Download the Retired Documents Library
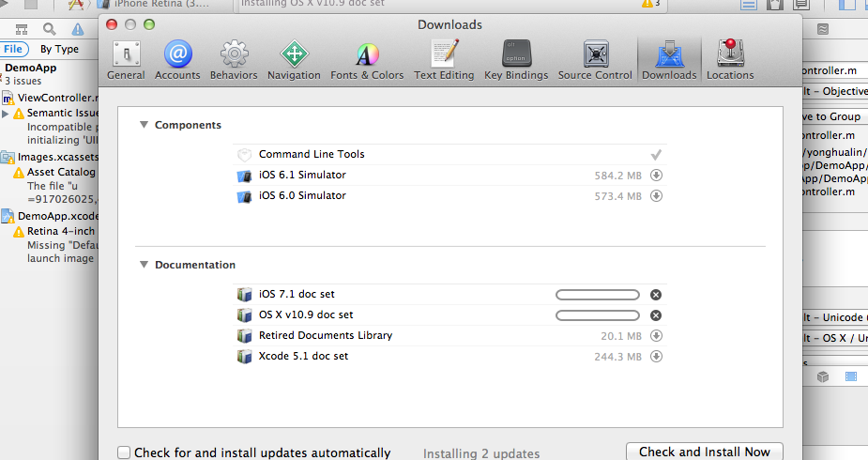This screenshot has height=460, width=868. pyautogui.click(x=656, y=336)
